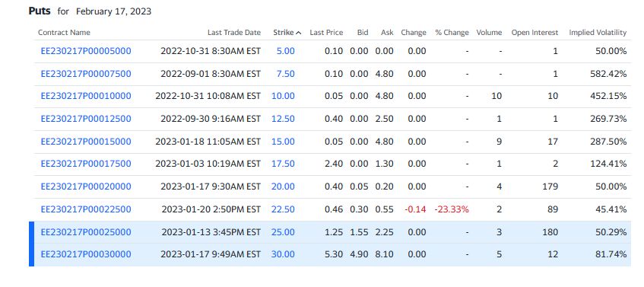Image resolution: width=644 pixels, height=287 pixels.
Task: Open contract EE230217P00012500
Action: point(86,119)
